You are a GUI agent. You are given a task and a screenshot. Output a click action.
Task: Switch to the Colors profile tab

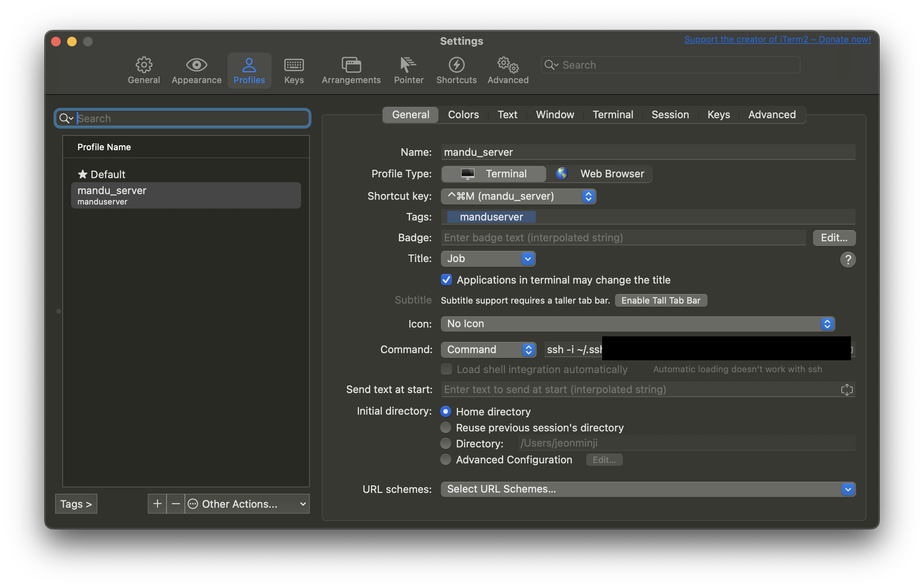(463, 115)
